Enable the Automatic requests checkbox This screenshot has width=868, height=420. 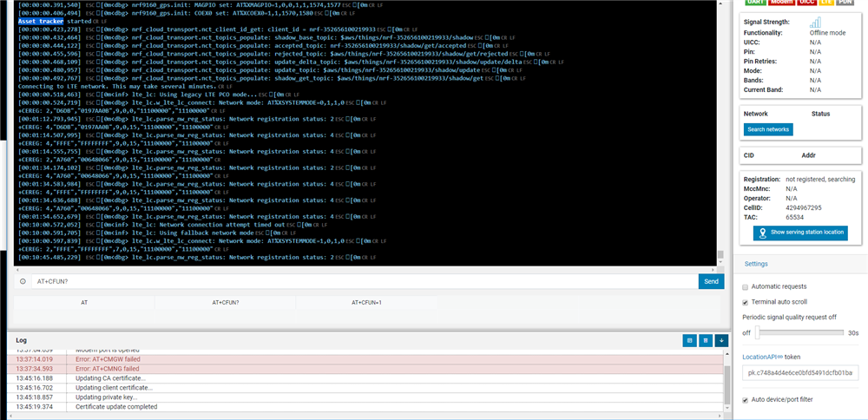tap(745, 286)
